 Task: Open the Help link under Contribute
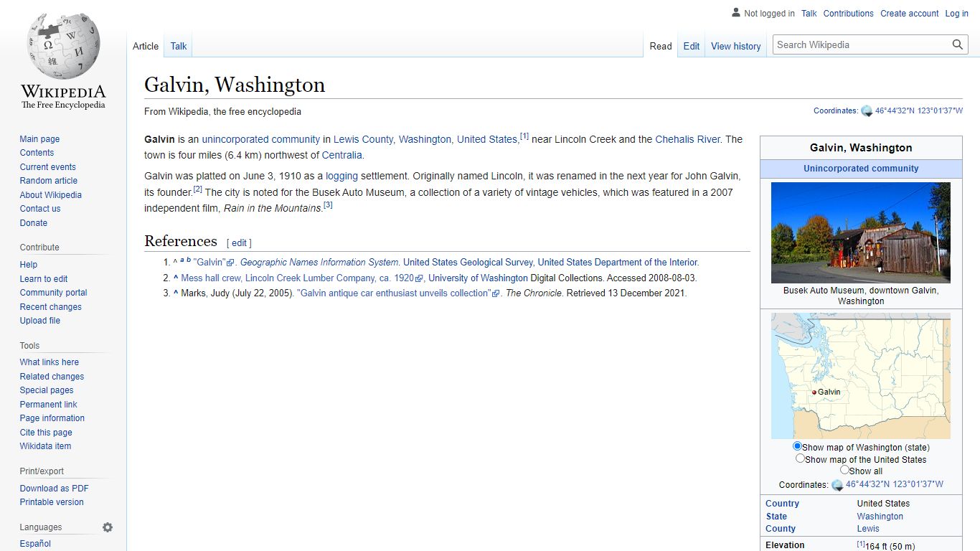coord(29,265)
